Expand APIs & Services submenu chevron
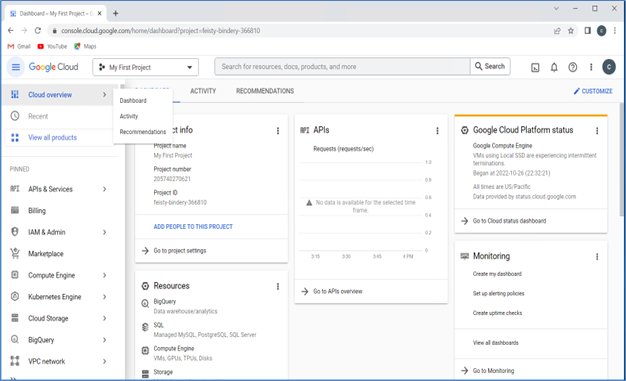 (104, 189)
